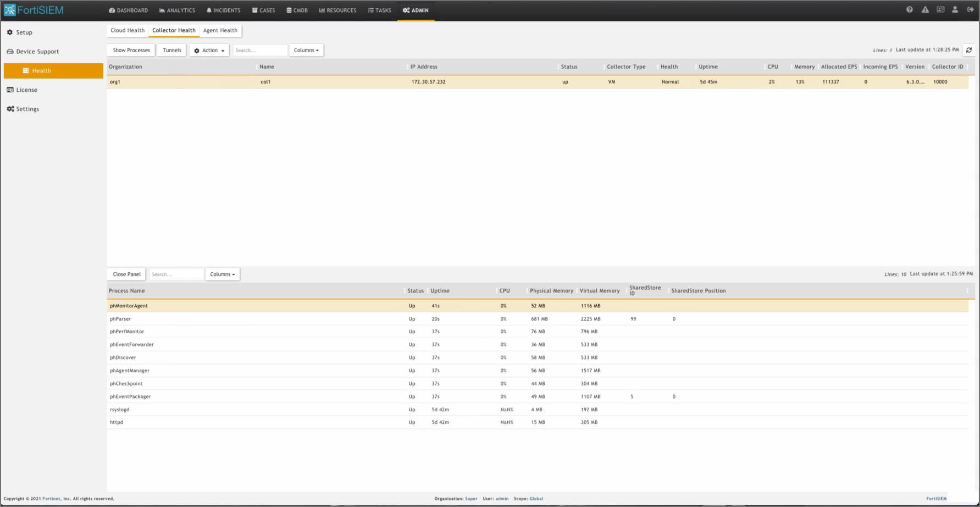Screen dimensions: 980x507
Task: Open the Columns dropdown in process panel
Action: pyautogui.click(x=222, y=274)
